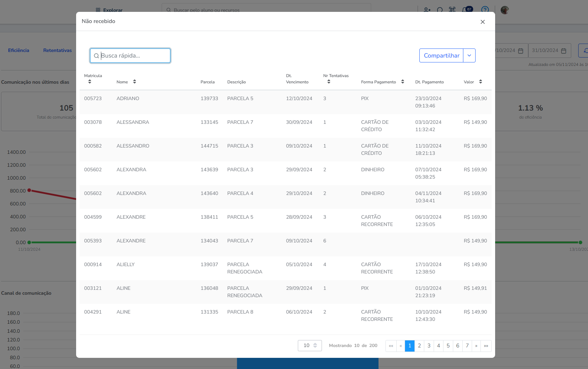
Task: Open page 4 of the results
Action: (439, 346)
